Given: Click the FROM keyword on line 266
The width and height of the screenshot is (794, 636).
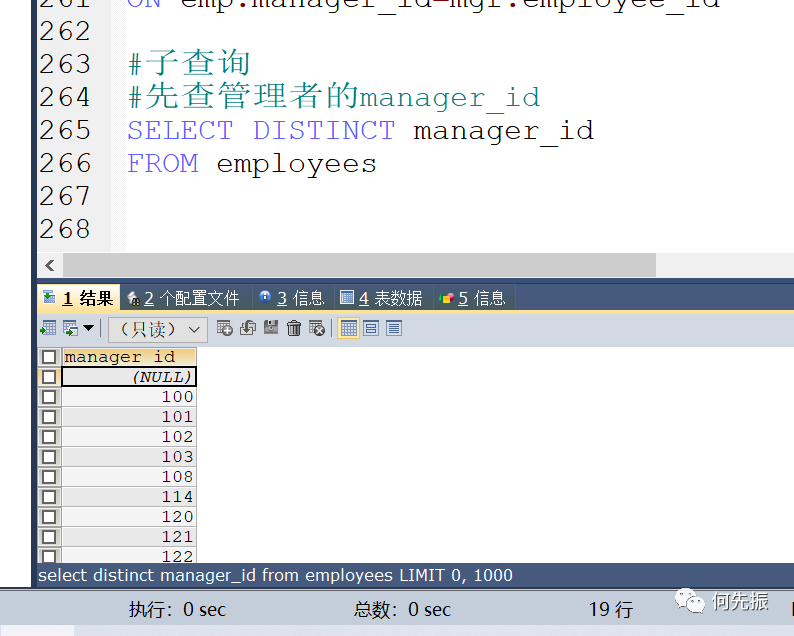Looking at the screenshot, I should (163, 163).
